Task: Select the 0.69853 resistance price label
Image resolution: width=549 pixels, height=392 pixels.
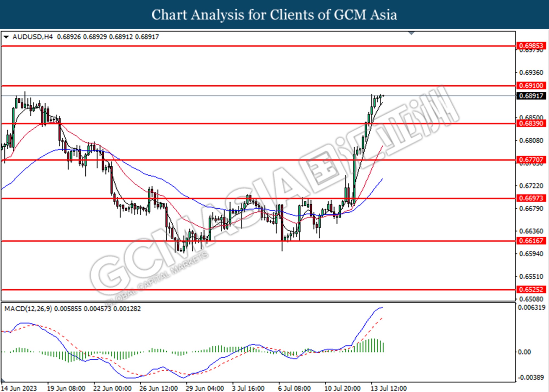Action: [531, 46]
